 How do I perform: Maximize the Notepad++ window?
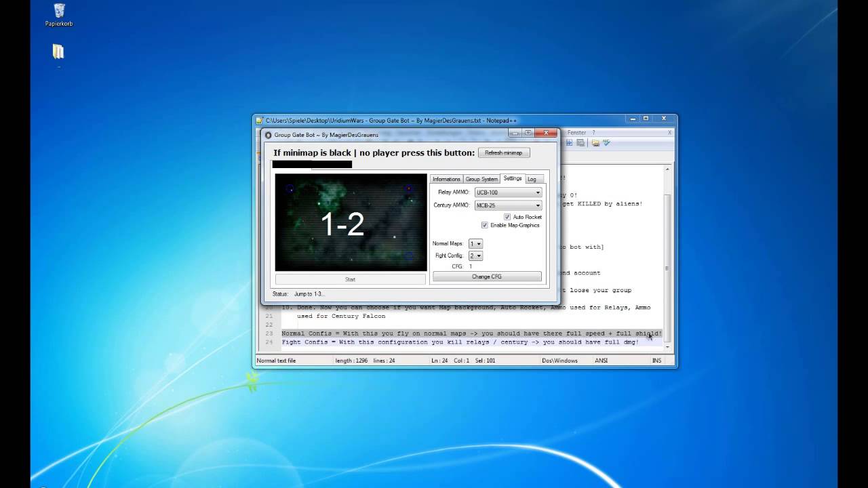click(646, 119)
